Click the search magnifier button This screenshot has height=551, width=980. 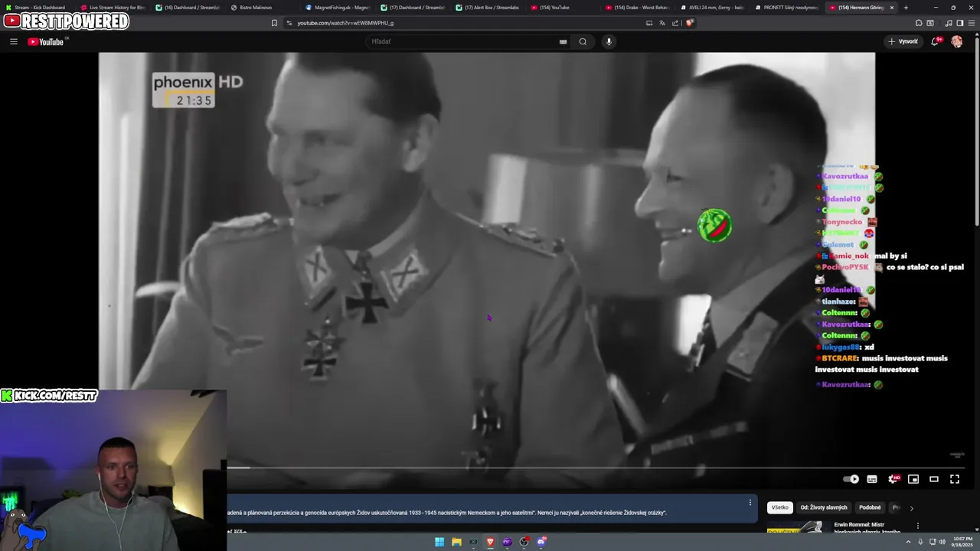click(583, 41)
